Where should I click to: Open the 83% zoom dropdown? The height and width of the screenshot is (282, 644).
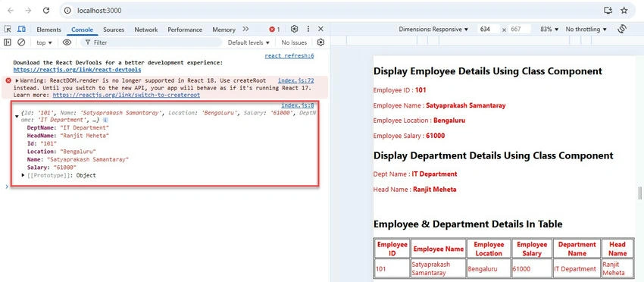549,30
